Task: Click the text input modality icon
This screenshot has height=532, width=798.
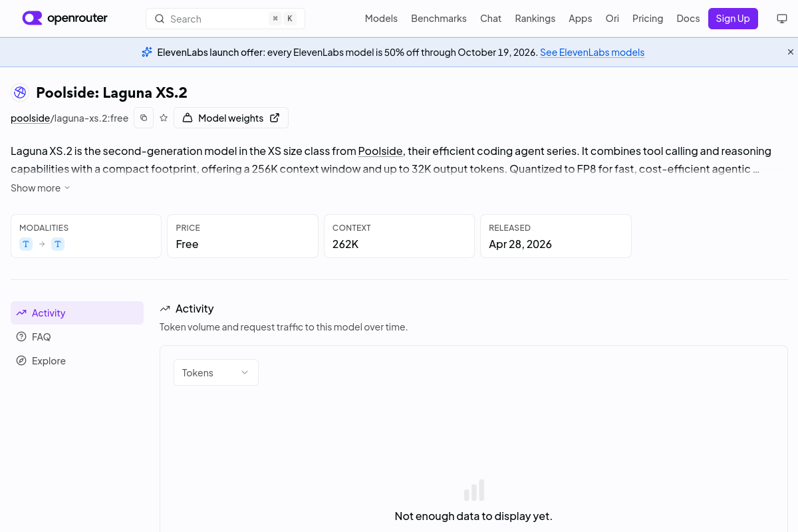Action: 26,244
